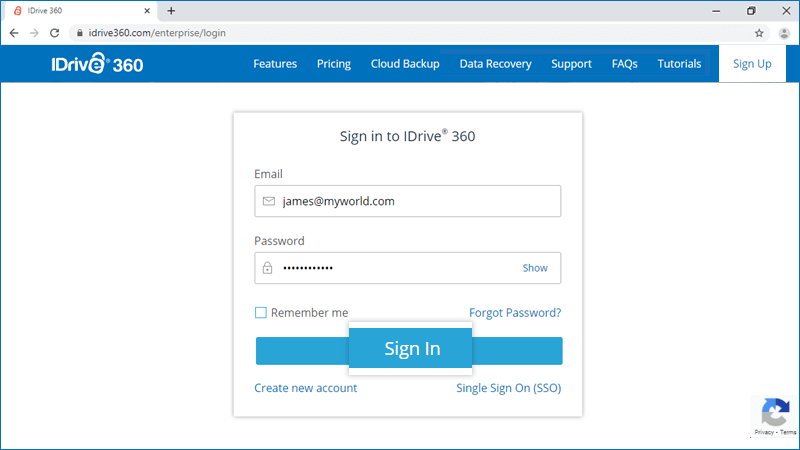Screen dimensions: 800x450
Task: Open the Features menu item
Action: click(x=275, y=64)
